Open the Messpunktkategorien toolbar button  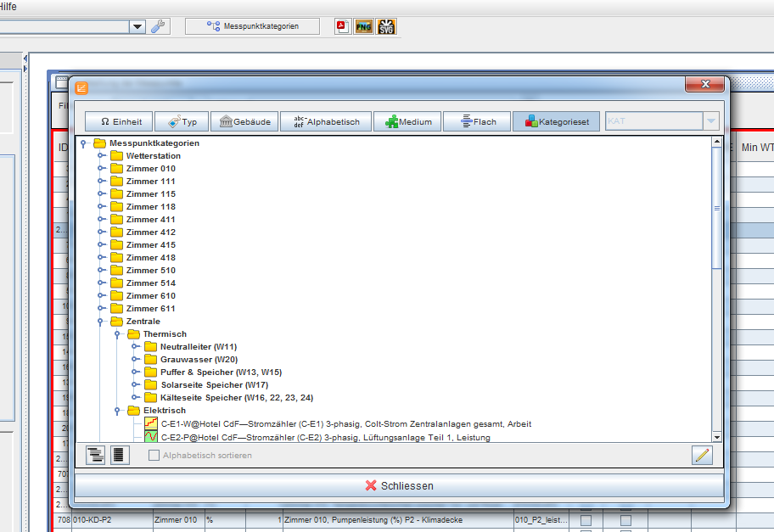[252, 26]
